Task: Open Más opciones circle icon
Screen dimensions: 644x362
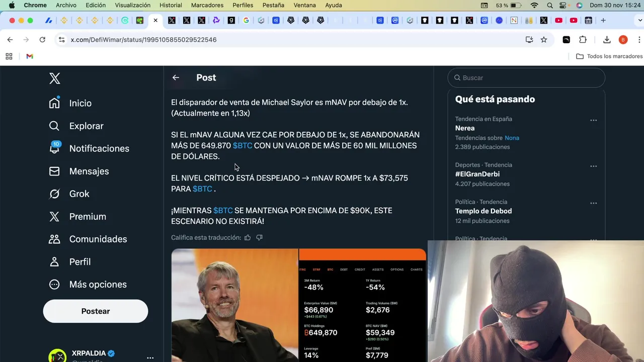Action: [54, 284]
